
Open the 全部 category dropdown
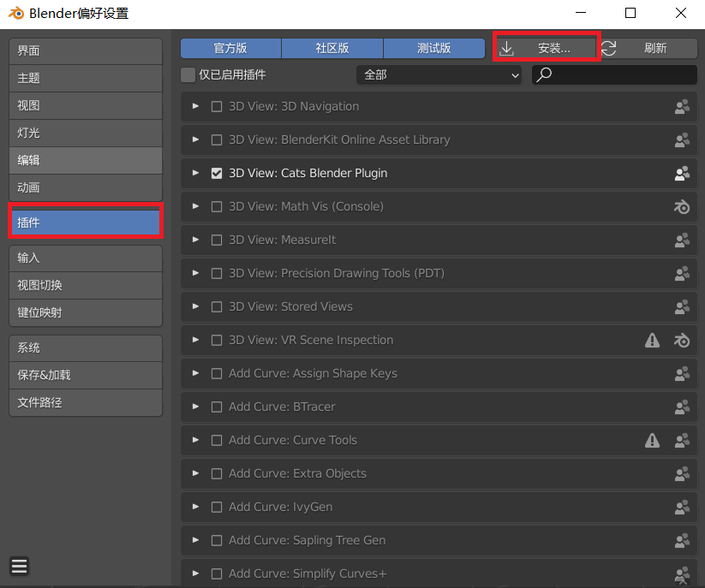tap(439, 74)
